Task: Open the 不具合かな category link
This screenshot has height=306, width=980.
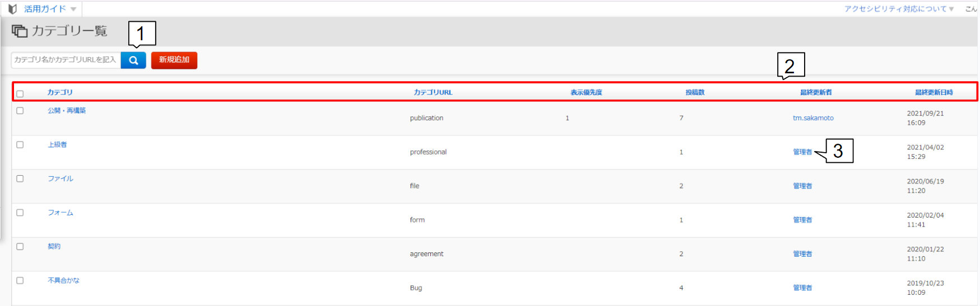Action: pyautogui.click(x=63, y=281)
